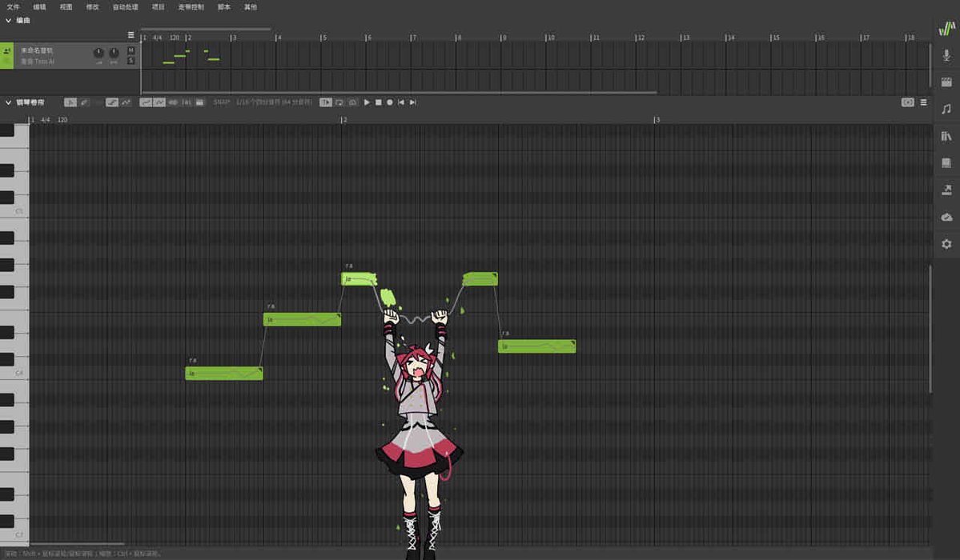Jump to start with previous button

[x=401, y=102]
